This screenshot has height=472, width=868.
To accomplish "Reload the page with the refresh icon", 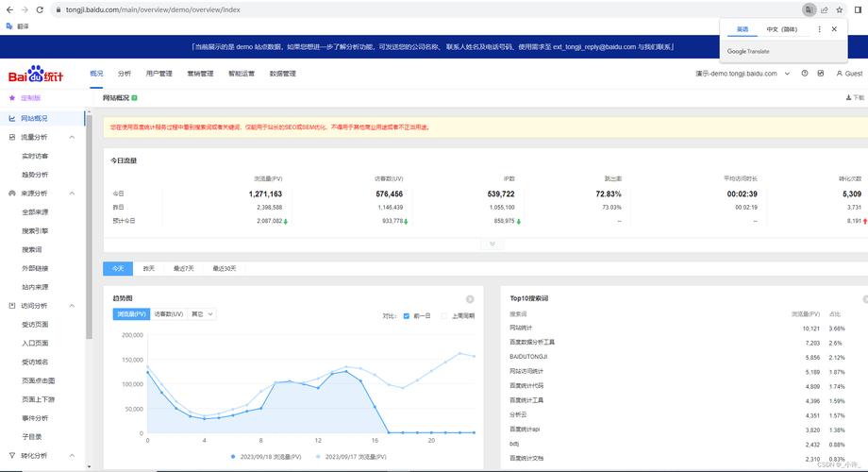I will (40, 10).
